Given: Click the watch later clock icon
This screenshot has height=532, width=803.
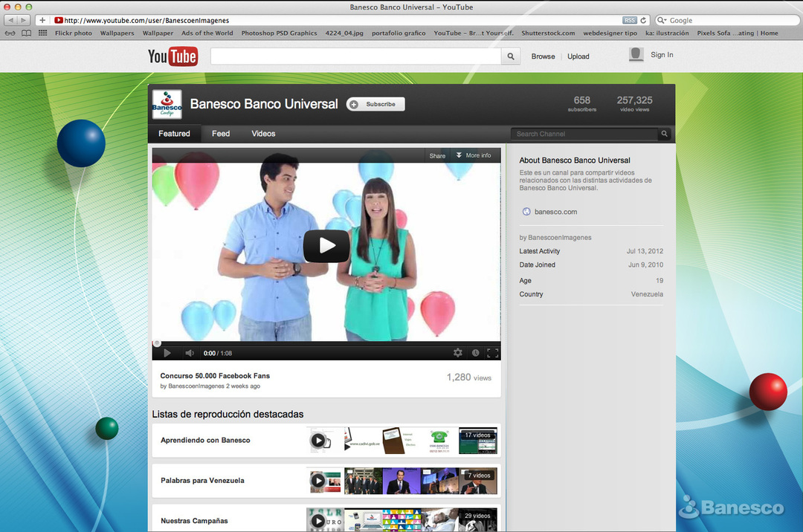Looking at the screenshot, I should tap(476, 352).
